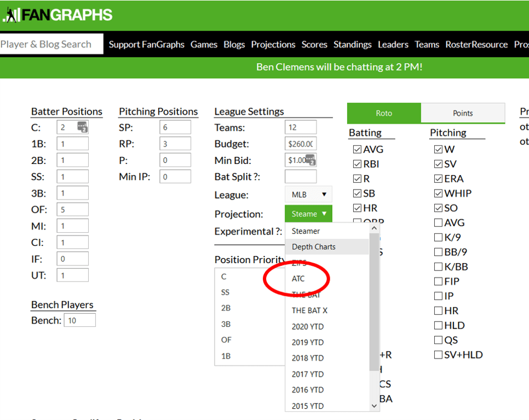Edit the Teams count field
The image size is (529, 420).
(x=301, y=127)
